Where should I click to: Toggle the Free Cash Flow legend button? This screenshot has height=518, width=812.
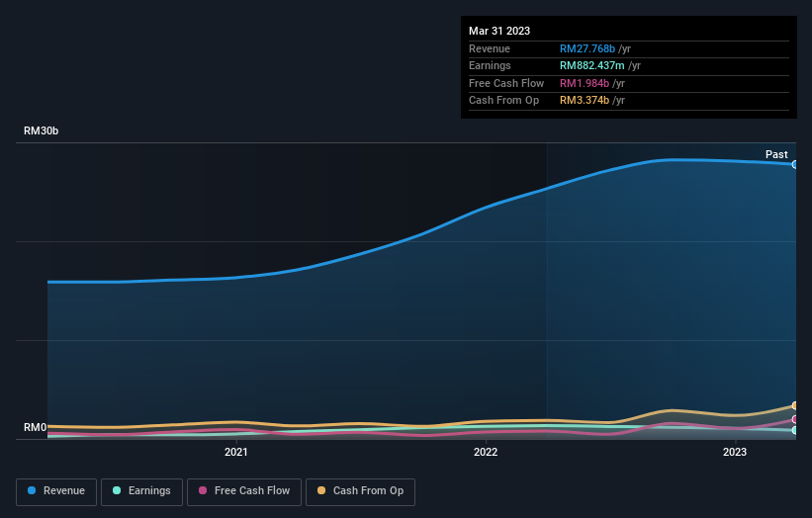click(x=244, y=491)
